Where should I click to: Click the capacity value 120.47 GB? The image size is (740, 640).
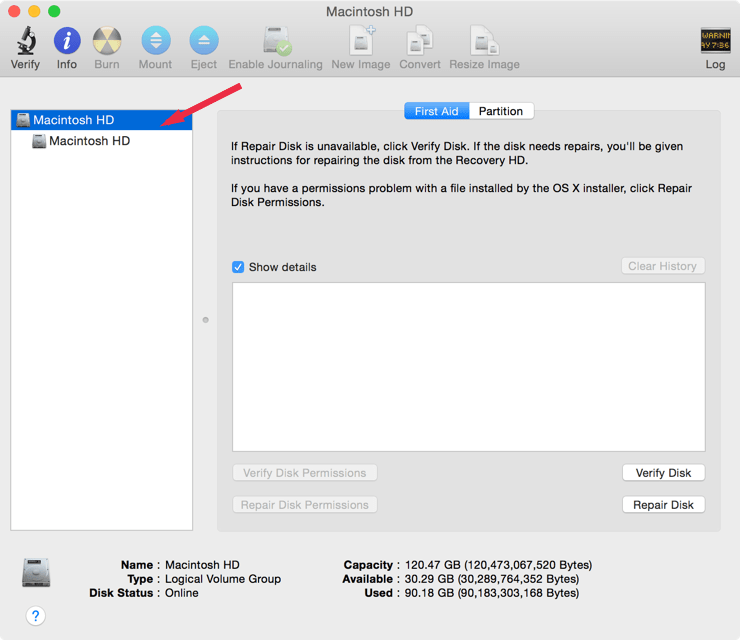pos(432,565)
